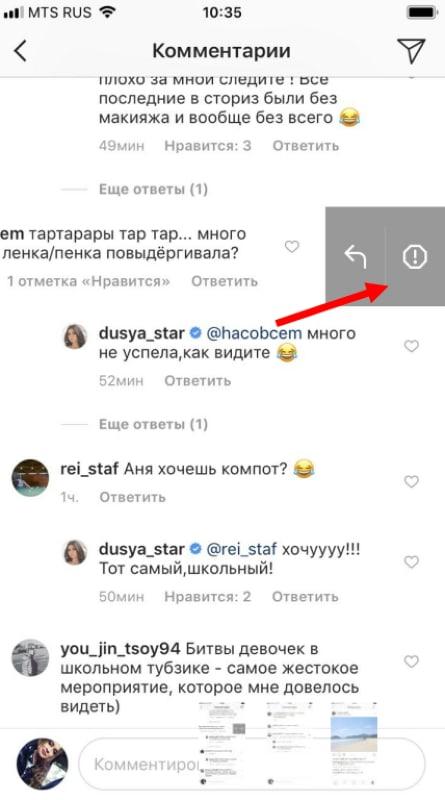Tap Ответить under the 49мин comment

tap(305, 146)
